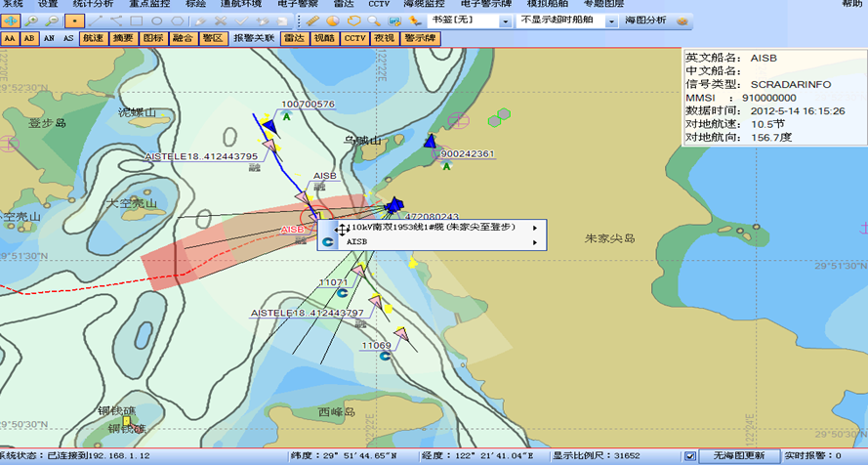
Task: Tick the checkbox beside 无海图更新
Action: [690, 456]
